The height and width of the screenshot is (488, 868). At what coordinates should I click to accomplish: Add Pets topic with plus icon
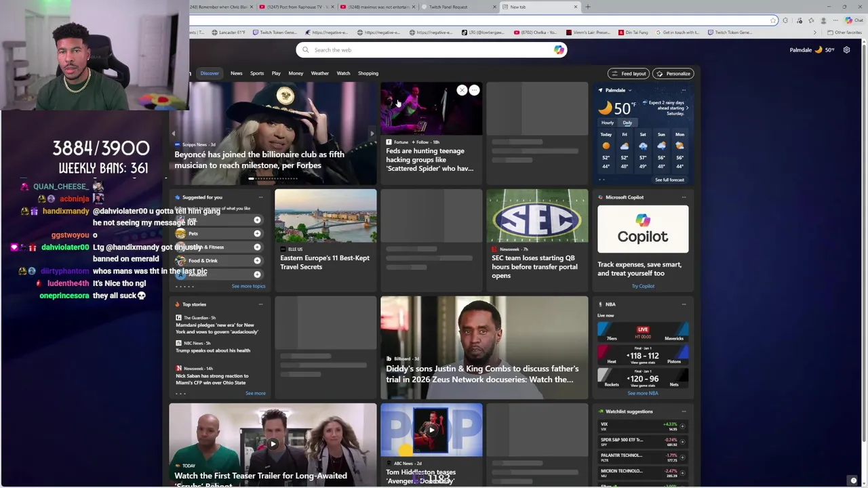pyautogui.click(x=257, y=233)
